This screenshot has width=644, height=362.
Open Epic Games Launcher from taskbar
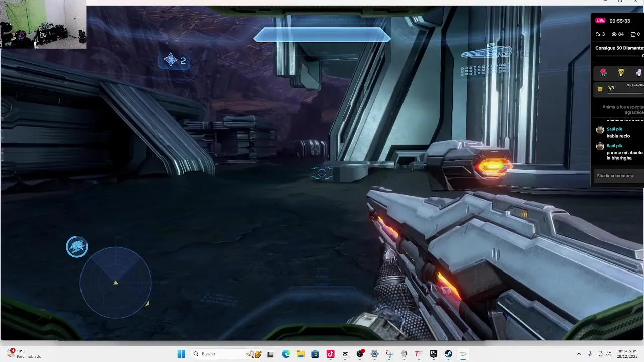(433, 354)
